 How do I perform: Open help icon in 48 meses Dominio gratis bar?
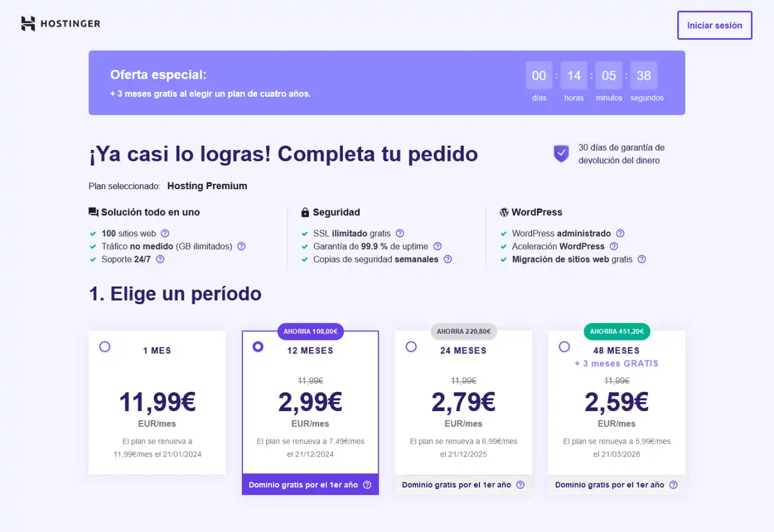[673, 485]
